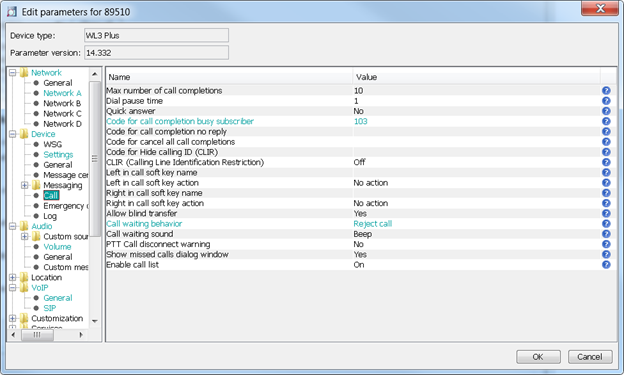Image resolution: width=624 pixels, height=375 pixels.
Task: Collapse the Network tree node
Action: click(12, 72)
